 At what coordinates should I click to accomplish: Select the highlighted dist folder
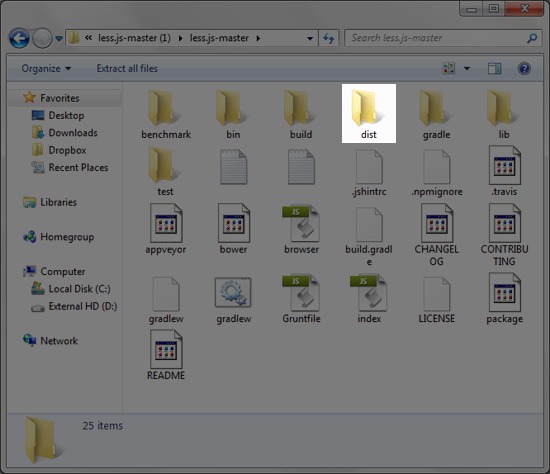click(369, 113)
